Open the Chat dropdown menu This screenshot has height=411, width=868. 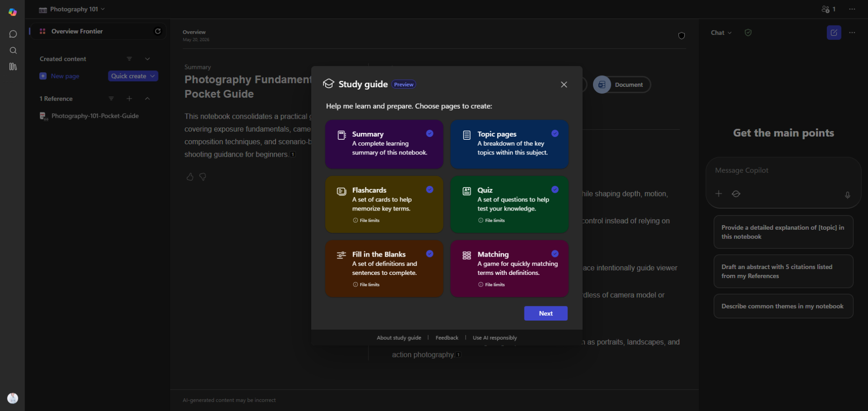[x=721, y=32]
